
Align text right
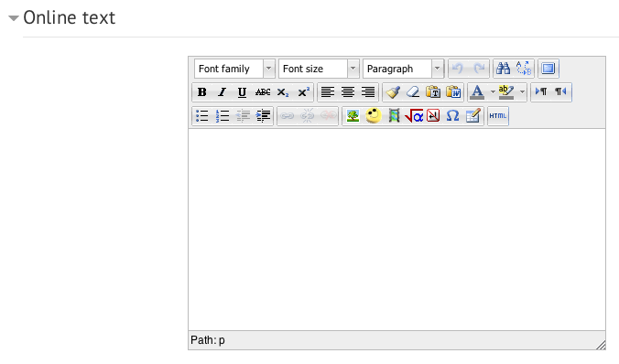[368, 92]
